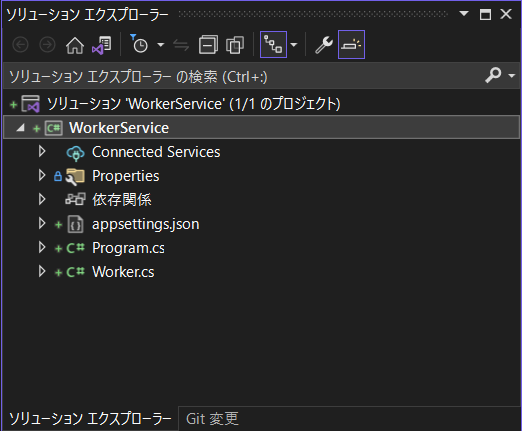Click the Properties folder wrench icon
The height and width of the screenshot is (431, 522).
(75, 177)
